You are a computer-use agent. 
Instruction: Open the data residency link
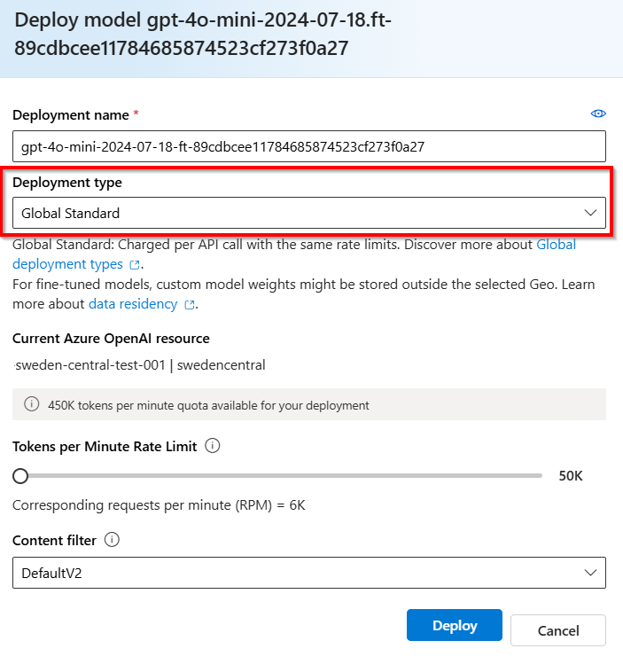(x=133, y=304)
